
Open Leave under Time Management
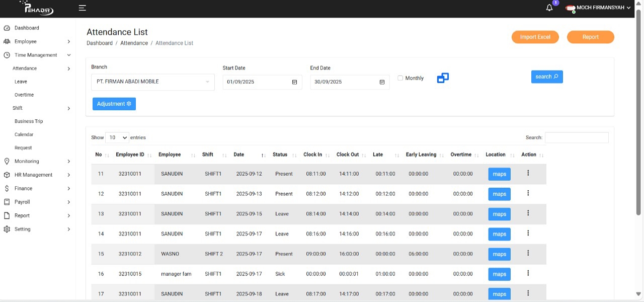pos(21,82)
